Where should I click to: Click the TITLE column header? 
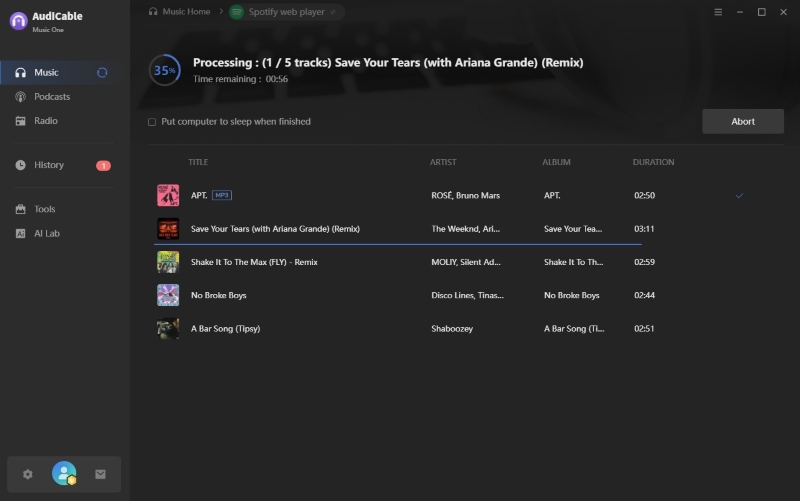[x=198, y=162]
